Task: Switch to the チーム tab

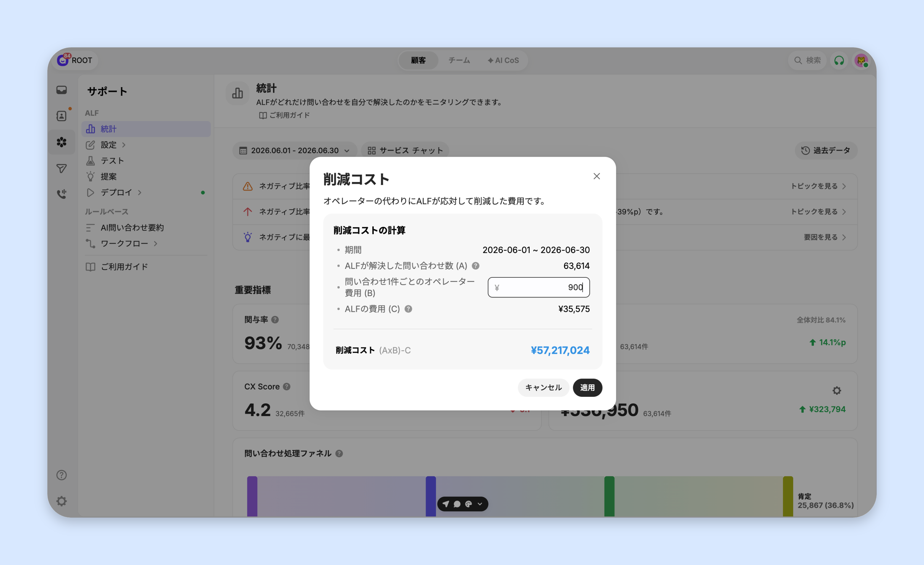Action: (x=459, y=60)
